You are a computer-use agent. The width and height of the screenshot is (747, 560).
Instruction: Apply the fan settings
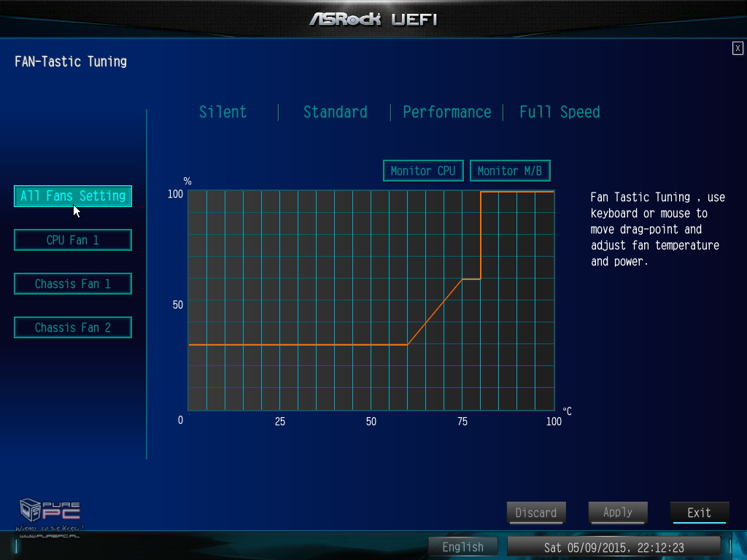pos(618,513)
